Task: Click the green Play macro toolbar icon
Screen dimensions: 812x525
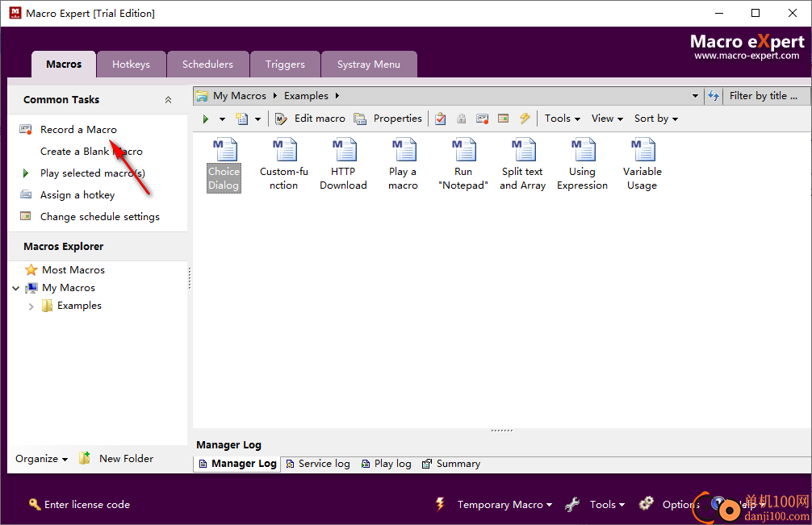Action: coord(206,119)
